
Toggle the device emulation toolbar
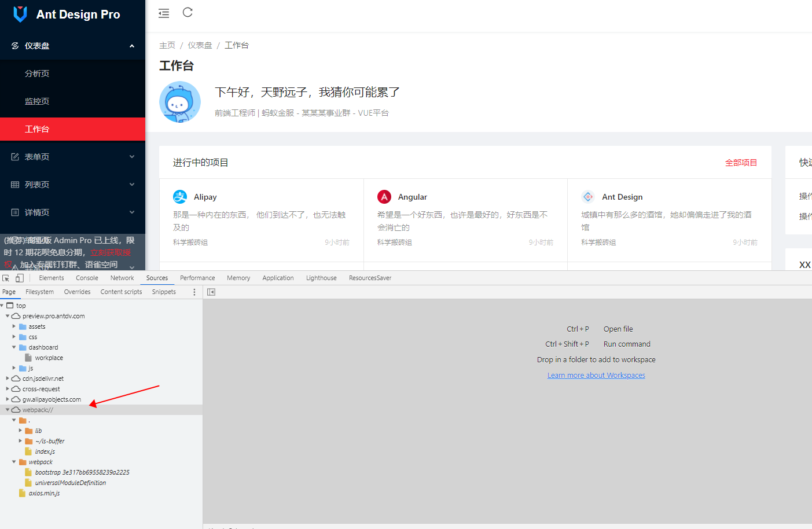tap(19, 278)
